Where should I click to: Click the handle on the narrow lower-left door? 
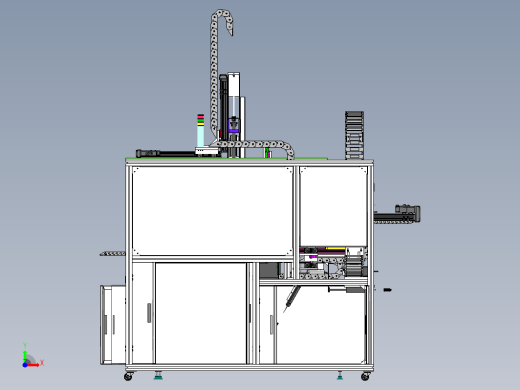click(x=149, y=313)
